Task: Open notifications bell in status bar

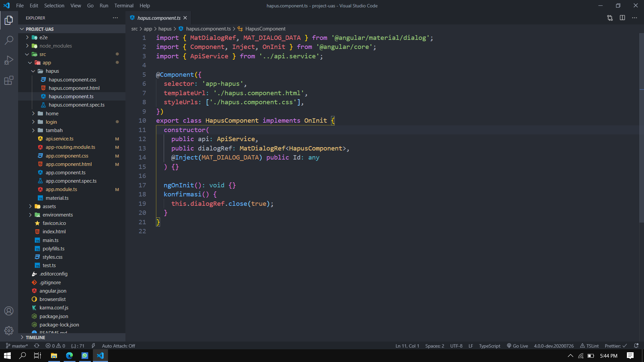Action: coord(636,346)
